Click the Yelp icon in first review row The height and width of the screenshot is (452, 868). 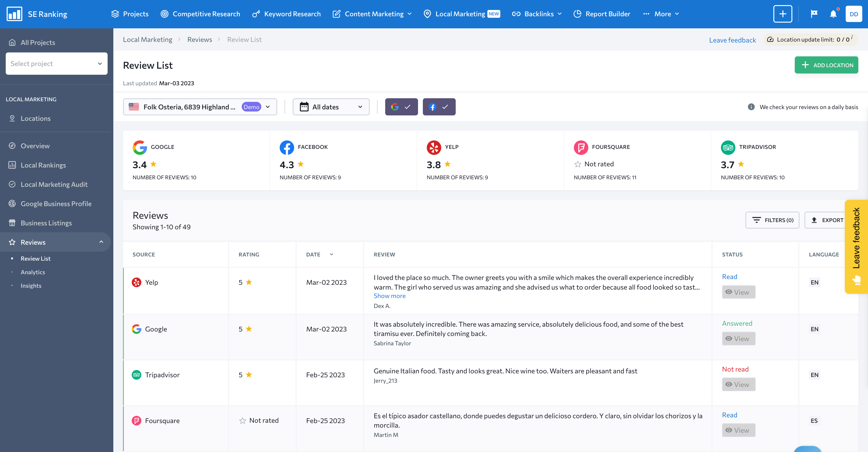pos(137,282)
